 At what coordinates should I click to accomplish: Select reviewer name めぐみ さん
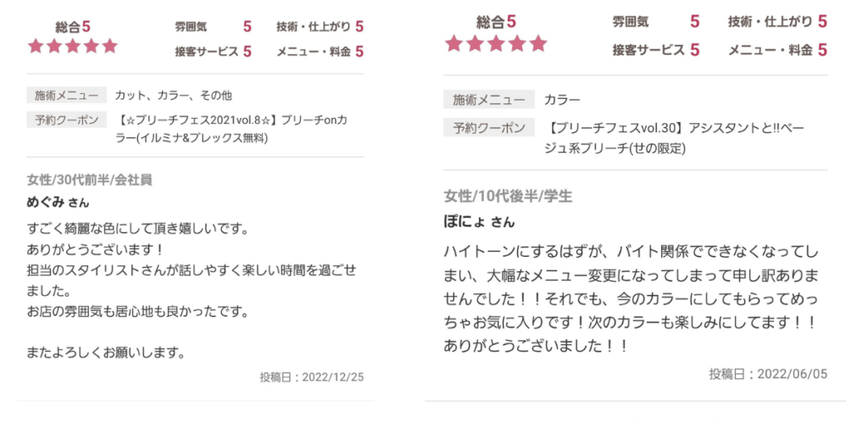pos(58,203)
